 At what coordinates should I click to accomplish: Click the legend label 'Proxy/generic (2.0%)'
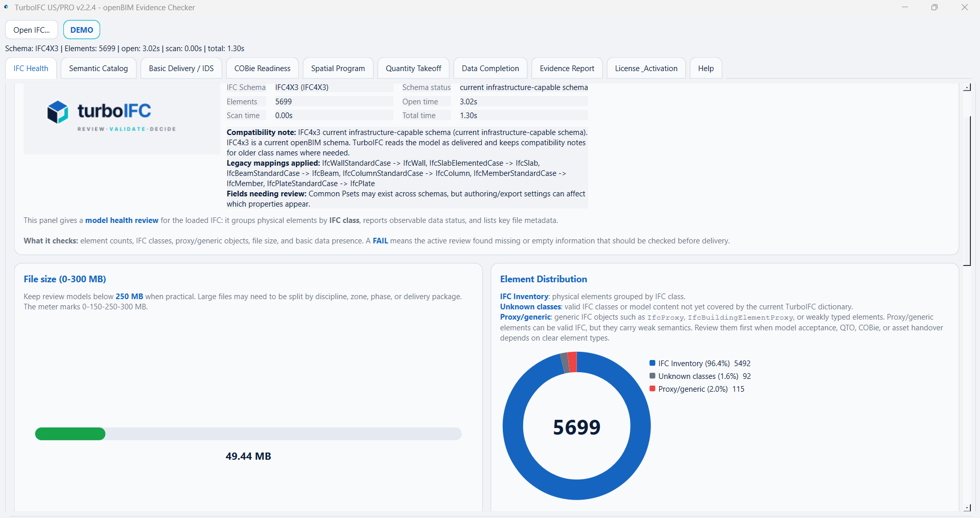693,389
